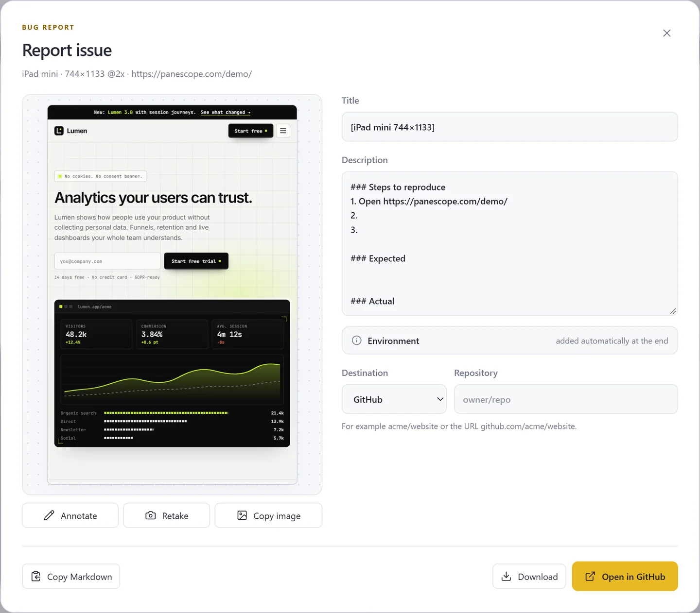Viewport: 700px width, 613px height.
Task: Expand the Environment section
Action: pos(509,341)
